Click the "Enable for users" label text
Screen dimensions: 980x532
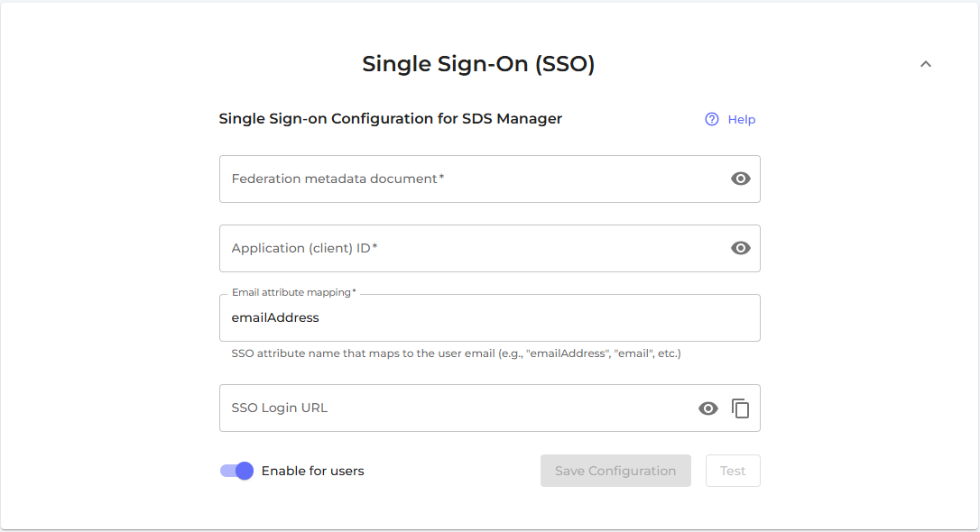(312, 471)
